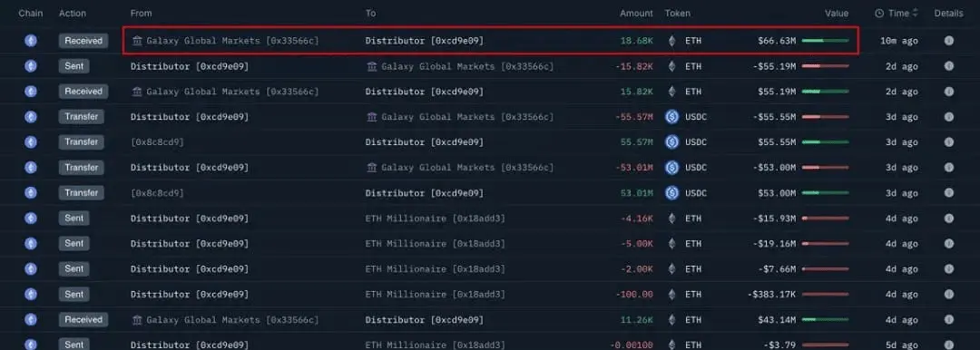980x350 pixels.
Task: Click Transfer badge in -55.57M USDC row
Action: (82, 117)
